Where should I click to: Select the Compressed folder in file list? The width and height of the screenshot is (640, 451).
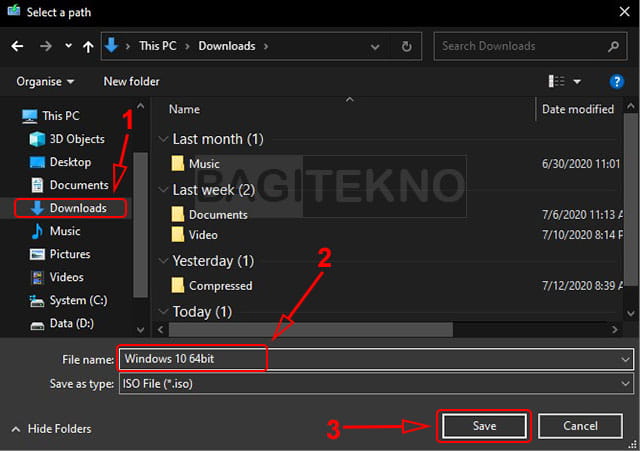(x=212, y=286)
